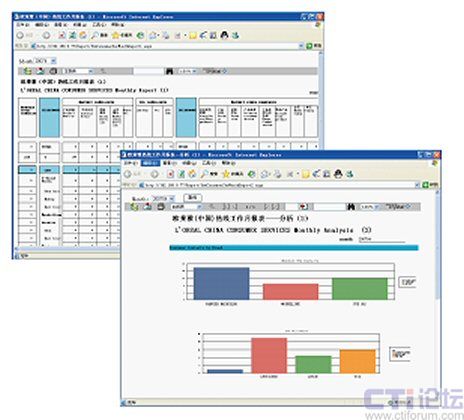Click the Stop icon in Monthly Analysis window
This screenshot has width=464, height=420.
170,174
